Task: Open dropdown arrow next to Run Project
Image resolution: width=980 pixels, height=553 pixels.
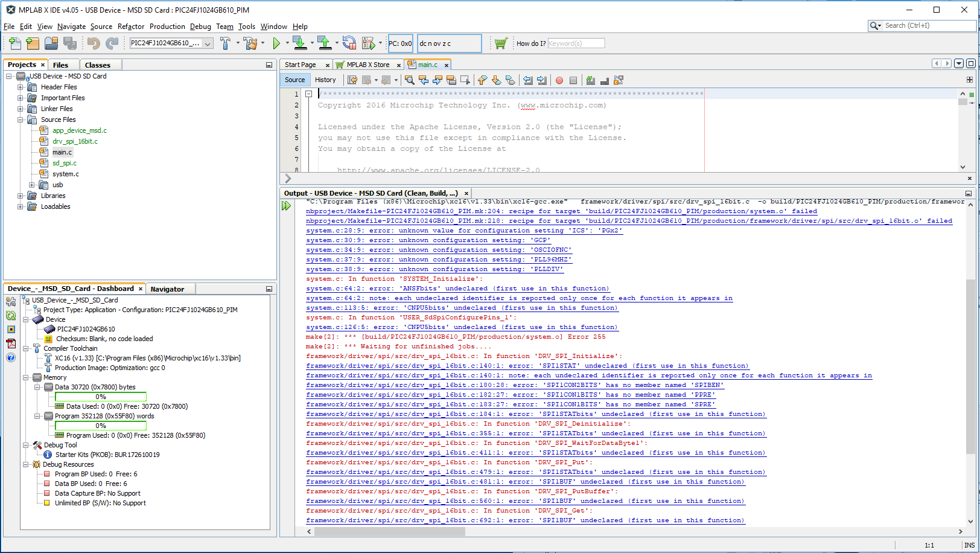Action: (287, 43)
